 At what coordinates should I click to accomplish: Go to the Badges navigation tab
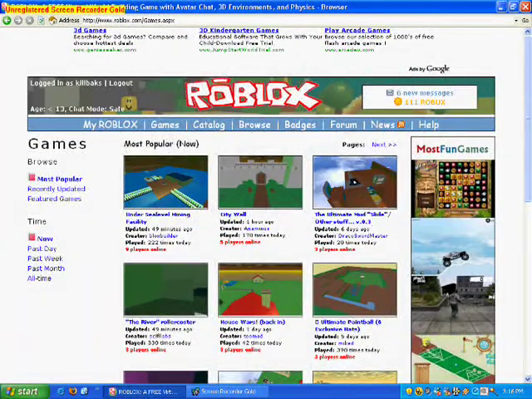(x=299, y=125)
